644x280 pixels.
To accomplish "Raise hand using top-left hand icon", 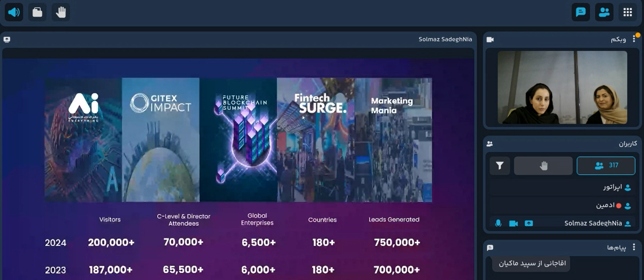I will coord(61,12).
